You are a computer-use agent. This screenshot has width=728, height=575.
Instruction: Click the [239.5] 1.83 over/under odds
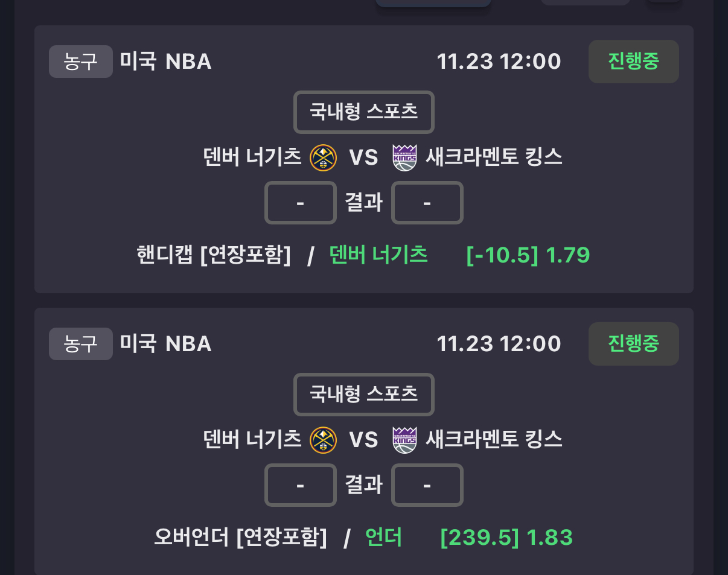point(506,538)
